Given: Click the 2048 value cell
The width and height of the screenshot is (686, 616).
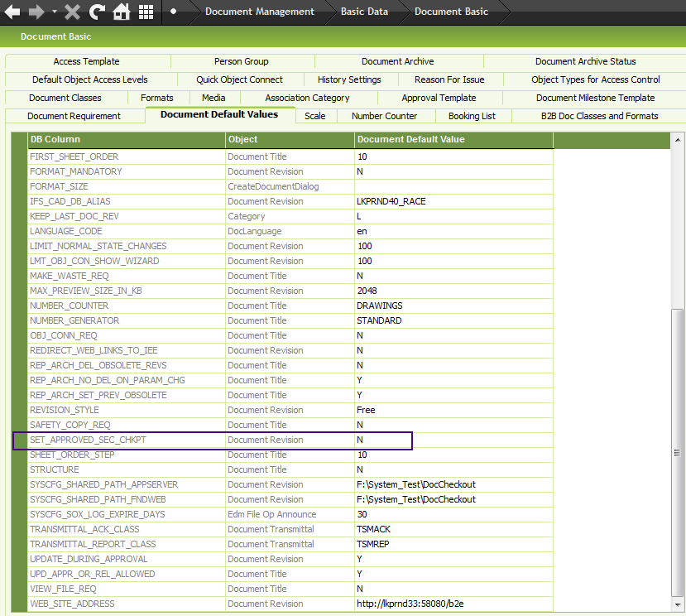Looking at the screenshot, I should click(454, 291).
